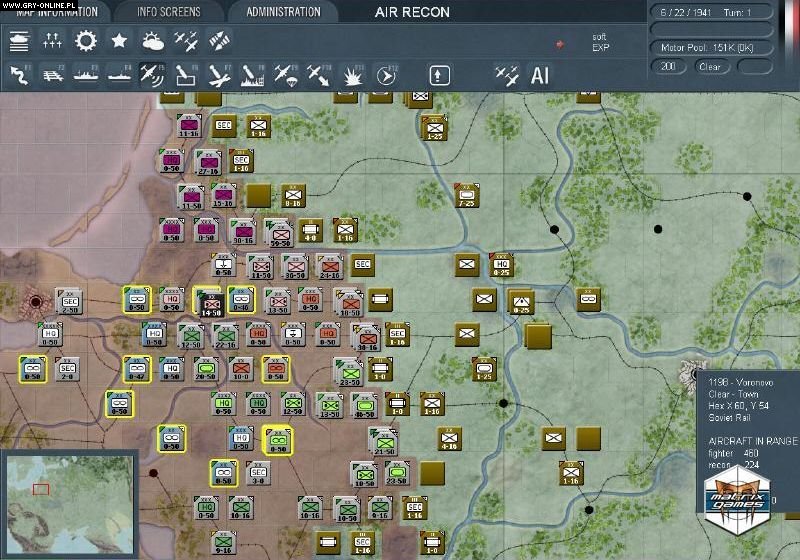Click the Soviet mountain unit 0-25 counter

pos(520,302)
